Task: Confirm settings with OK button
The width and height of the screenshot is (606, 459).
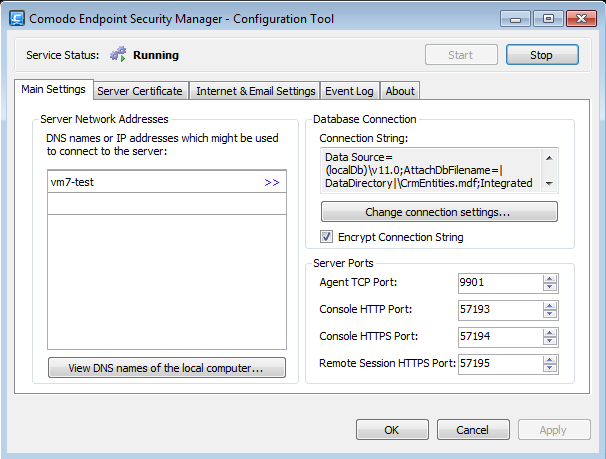Action: coord(392,430)
